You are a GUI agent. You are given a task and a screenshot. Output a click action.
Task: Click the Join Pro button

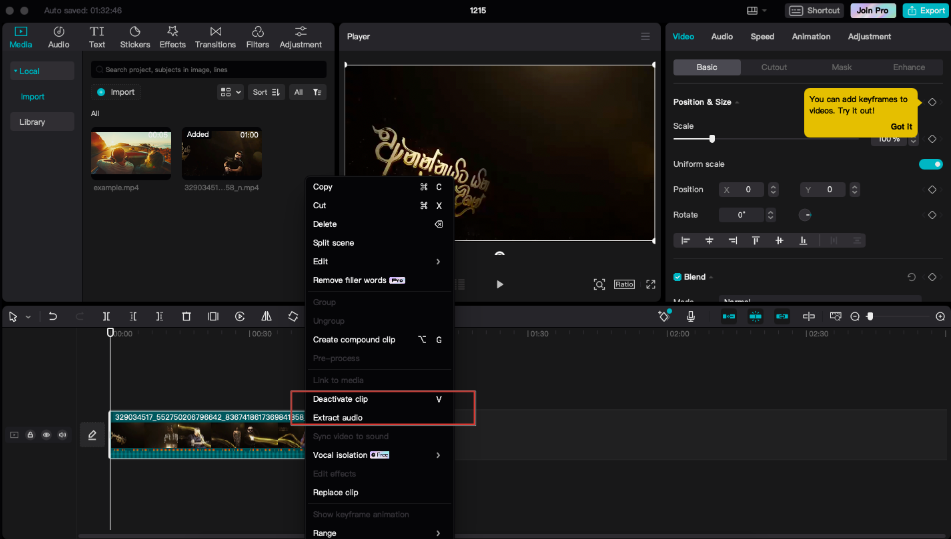point(873,10)
